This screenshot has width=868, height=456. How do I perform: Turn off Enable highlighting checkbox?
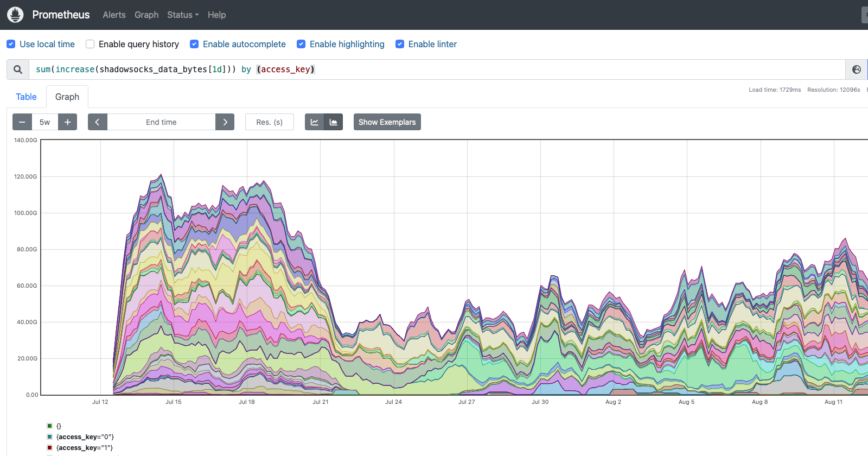pos(301,44)
